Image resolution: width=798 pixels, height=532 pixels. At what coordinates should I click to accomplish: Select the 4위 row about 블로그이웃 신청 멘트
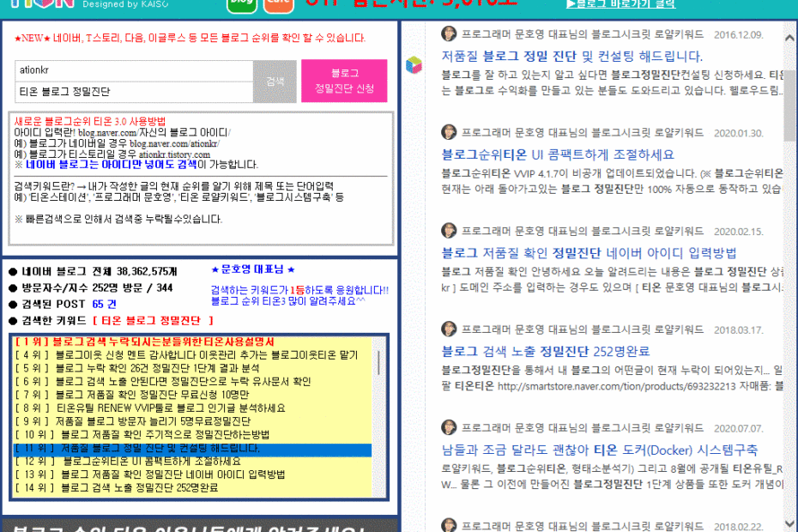[192, 355]
